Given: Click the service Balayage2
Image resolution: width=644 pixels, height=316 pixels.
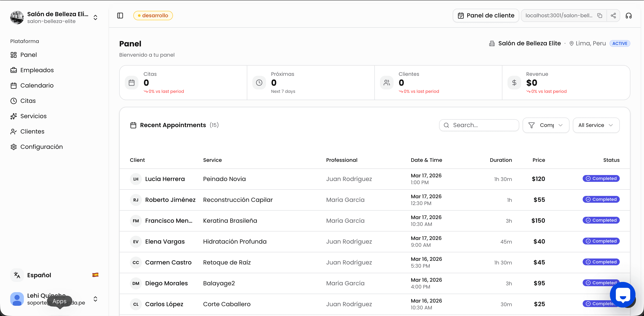Looking at the screenshot, I should [x=219, y=283].
